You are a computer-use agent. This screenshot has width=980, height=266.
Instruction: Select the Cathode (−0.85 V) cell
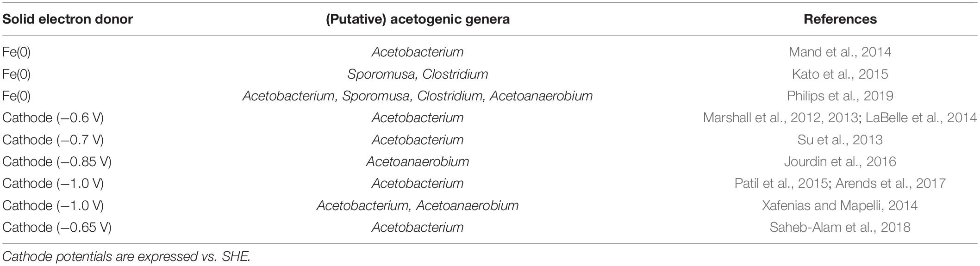pyautogui.click(x=57, y=161)
